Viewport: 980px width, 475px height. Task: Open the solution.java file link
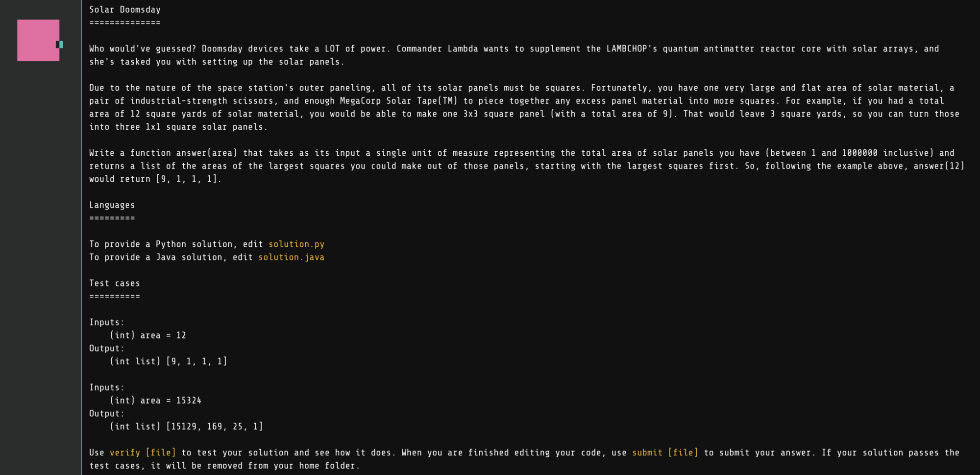[291, 257]
